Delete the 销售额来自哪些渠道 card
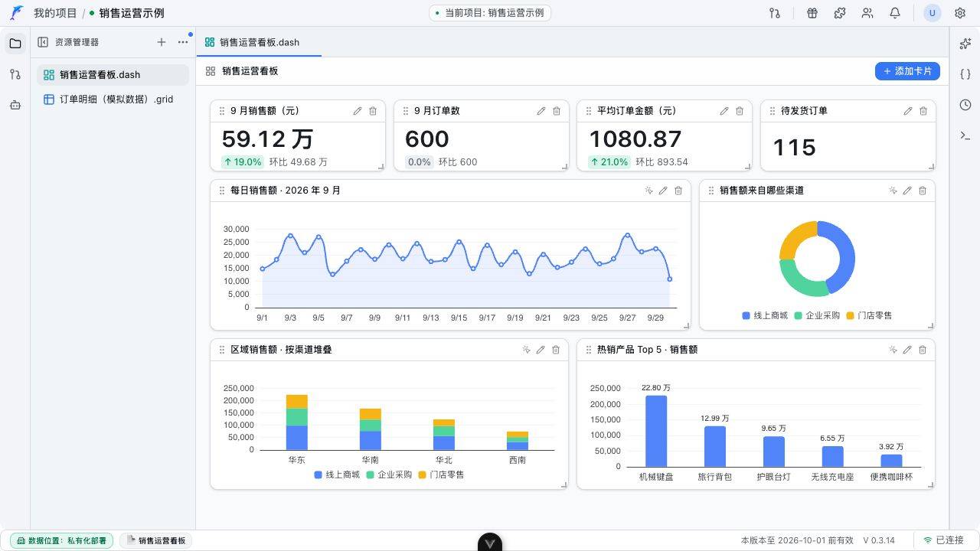 tap(923, 191)
